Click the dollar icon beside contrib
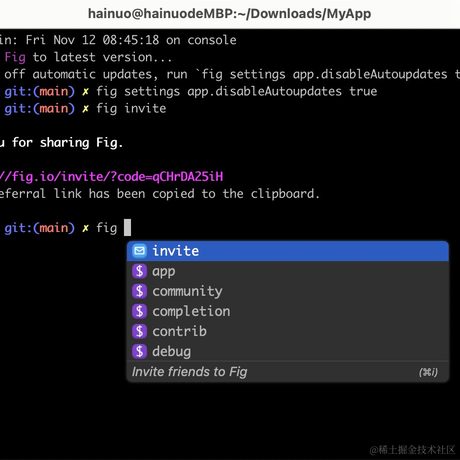 pyautogui.click(x=139, y=331)
